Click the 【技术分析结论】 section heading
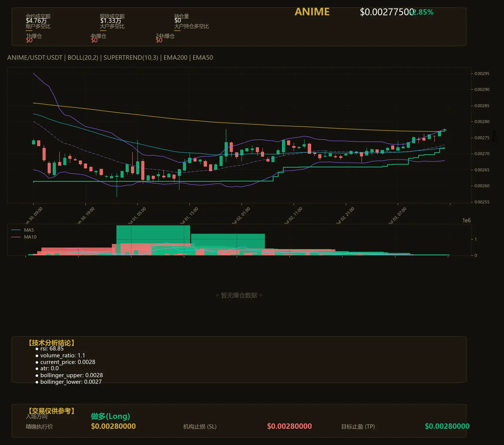Viewport: 504px width, 445px height. [51, 343]
